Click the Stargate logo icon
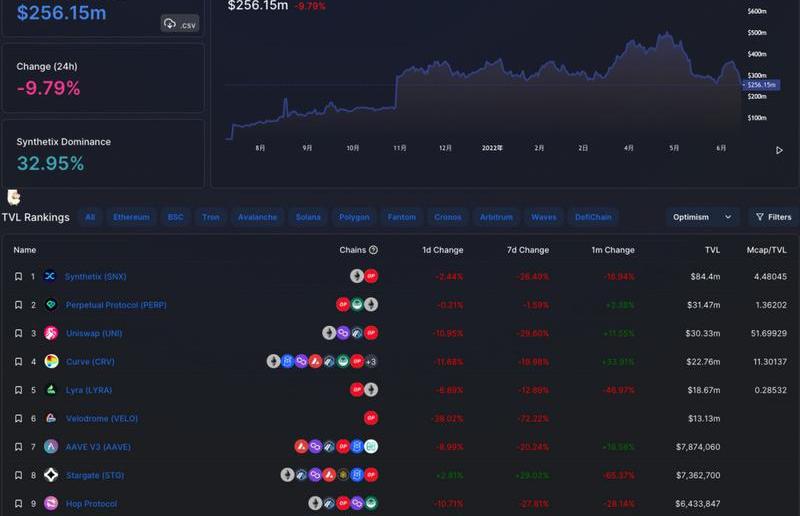This screenshot has height=516, width=800. pos(51,475)
